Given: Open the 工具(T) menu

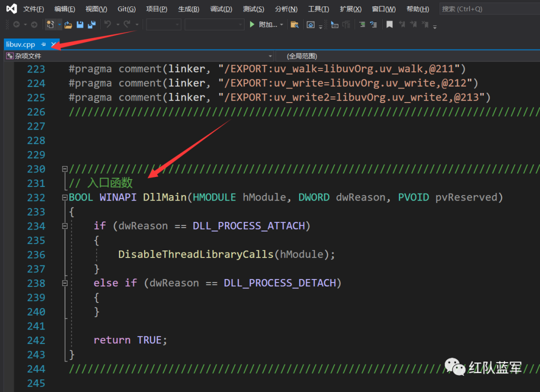Looking at the screenshot, I should click(318, 9).
